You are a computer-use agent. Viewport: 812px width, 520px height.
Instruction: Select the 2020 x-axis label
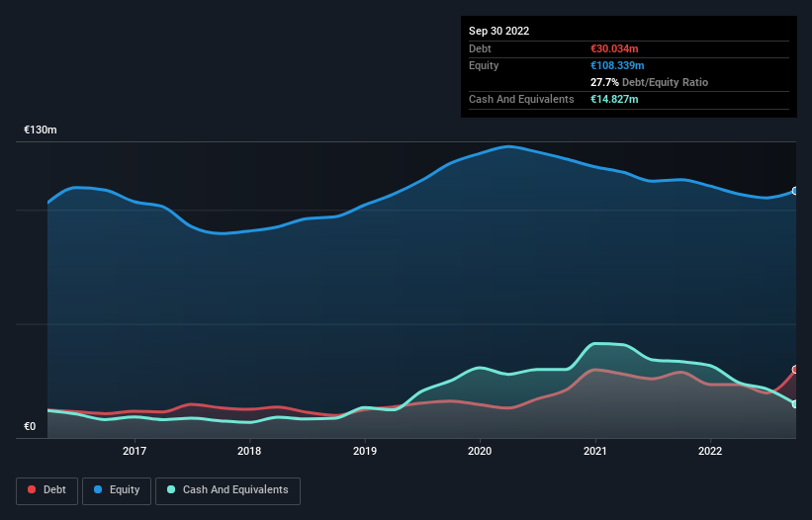480,451
